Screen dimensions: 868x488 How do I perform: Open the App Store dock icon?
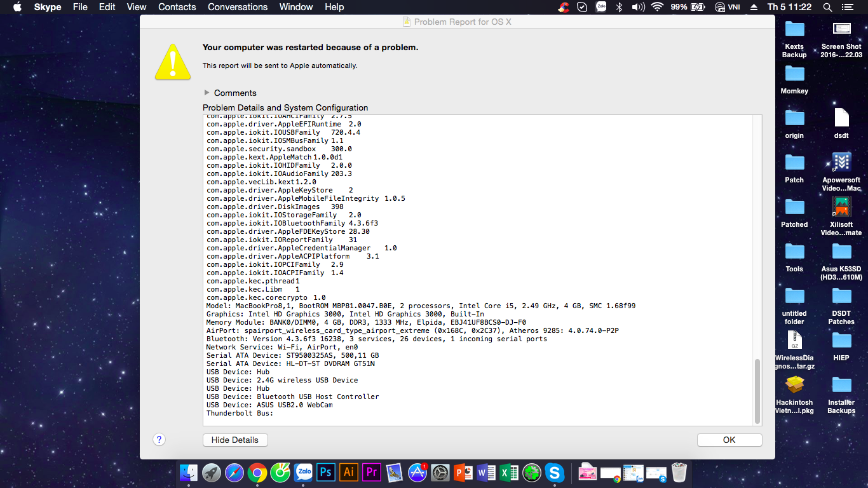click(x=417, y=472)
